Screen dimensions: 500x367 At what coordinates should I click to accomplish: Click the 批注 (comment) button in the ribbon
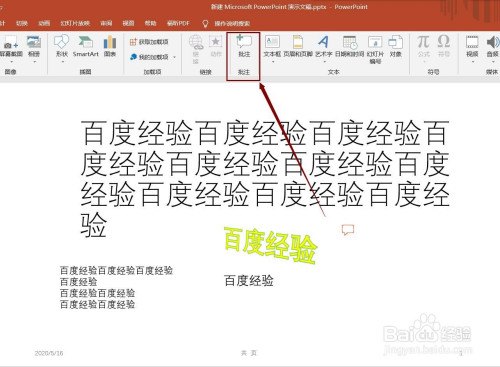[244, 46]
